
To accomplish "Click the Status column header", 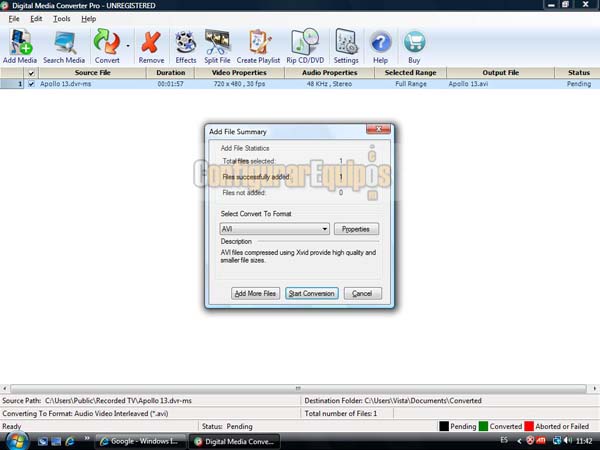I will [578, 72].
